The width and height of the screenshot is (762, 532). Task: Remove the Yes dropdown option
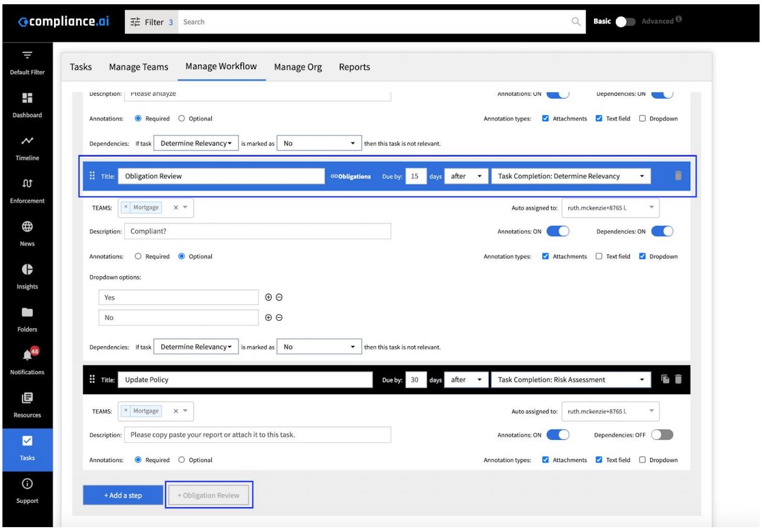click(x=280, y=297)
